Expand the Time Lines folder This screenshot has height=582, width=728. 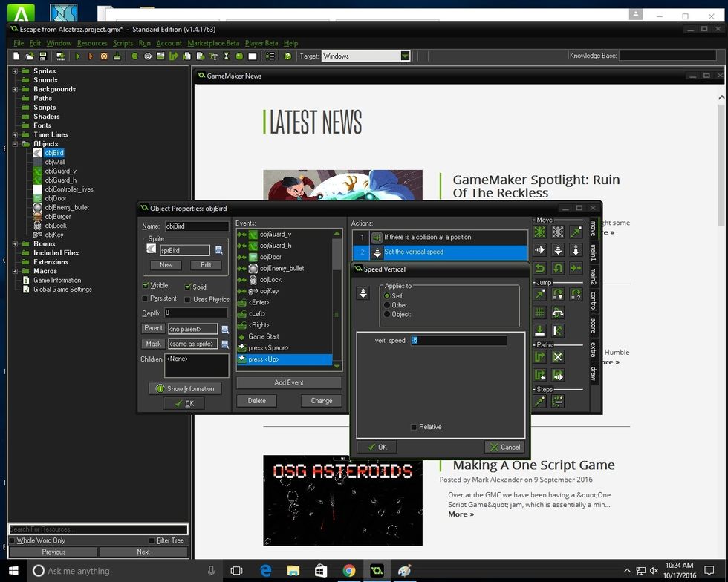click(15, 134)
